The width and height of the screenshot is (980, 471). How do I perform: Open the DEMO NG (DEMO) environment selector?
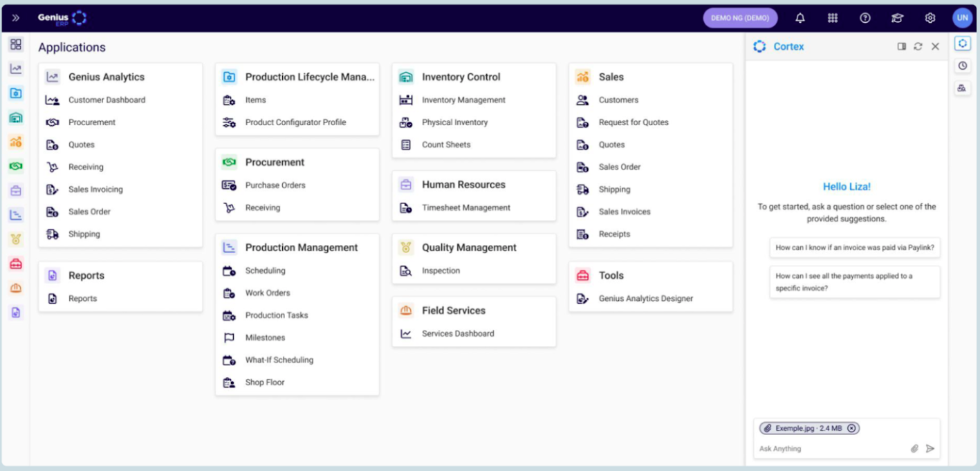[x=740, y=18]
